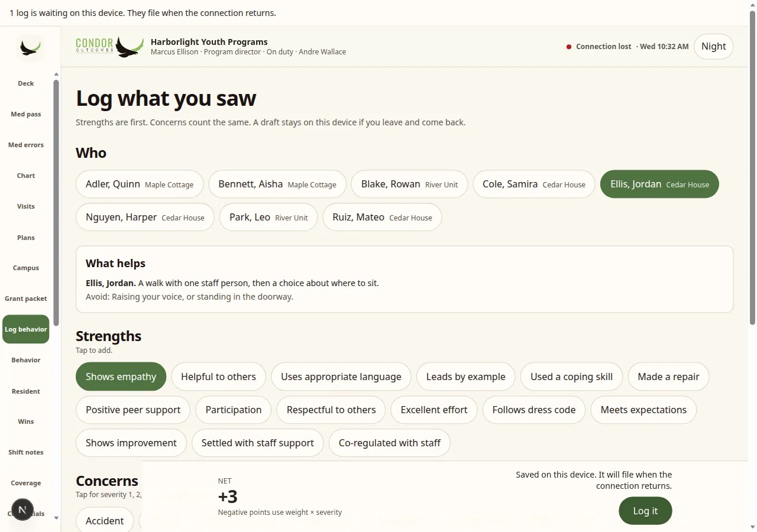Select resident Park, Leo
Screen dimensions: 757x532
click(268, 218)
